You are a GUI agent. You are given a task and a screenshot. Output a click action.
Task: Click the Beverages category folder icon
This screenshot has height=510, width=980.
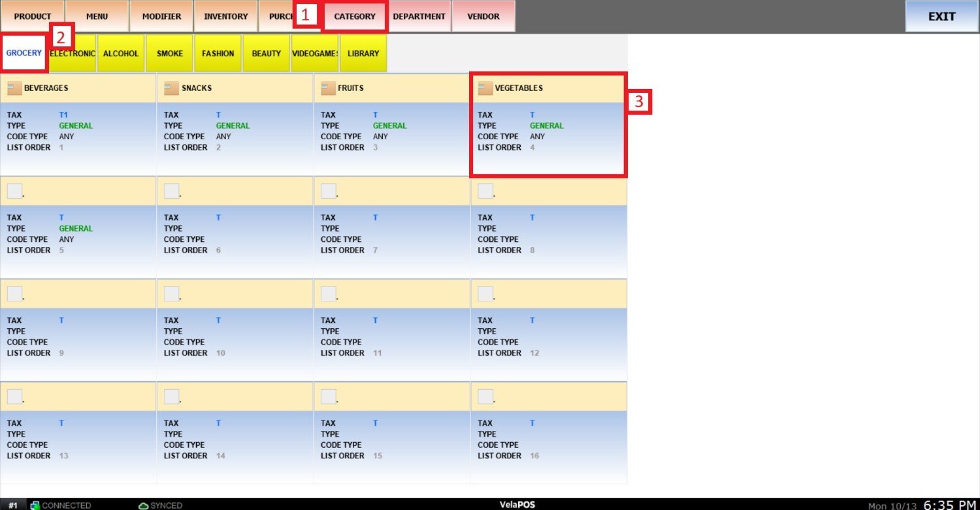(x=14, y=88)
